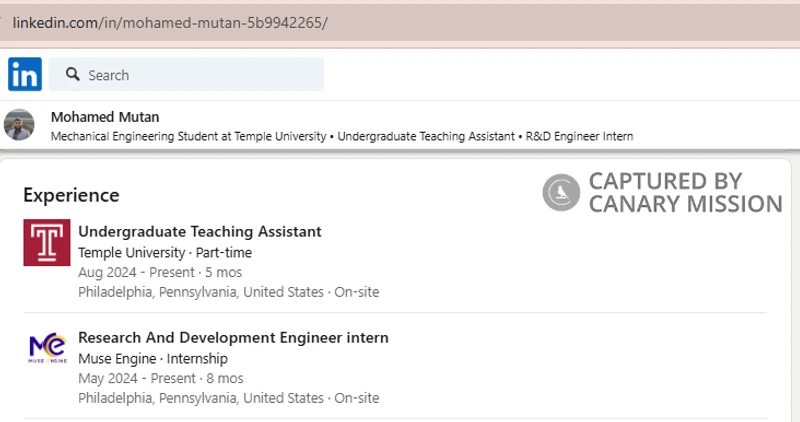This screenshot has width=800, height=422.
Task: Open Mohamed Mutan's profile photo thumbnail
Action: 19,125
